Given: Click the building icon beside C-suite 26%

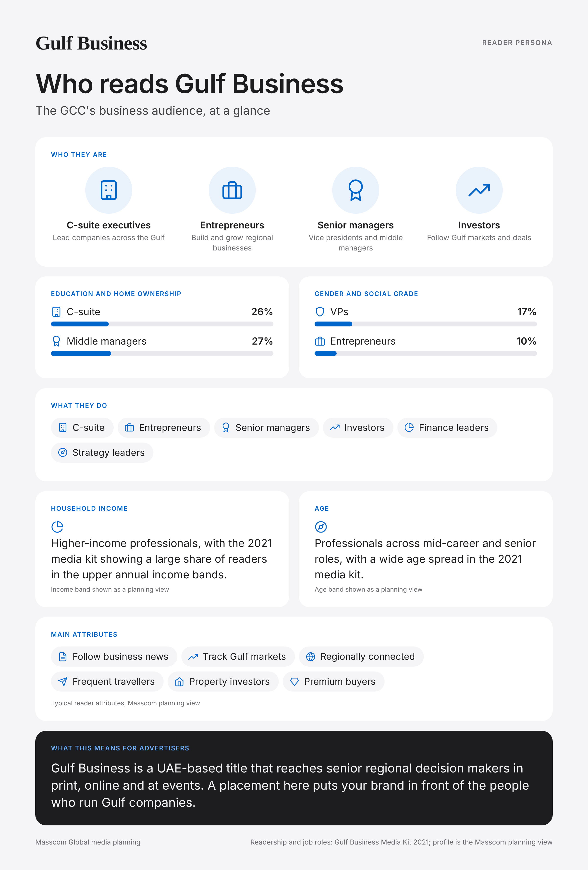Looking at the screenshot, I should [56, 311].
